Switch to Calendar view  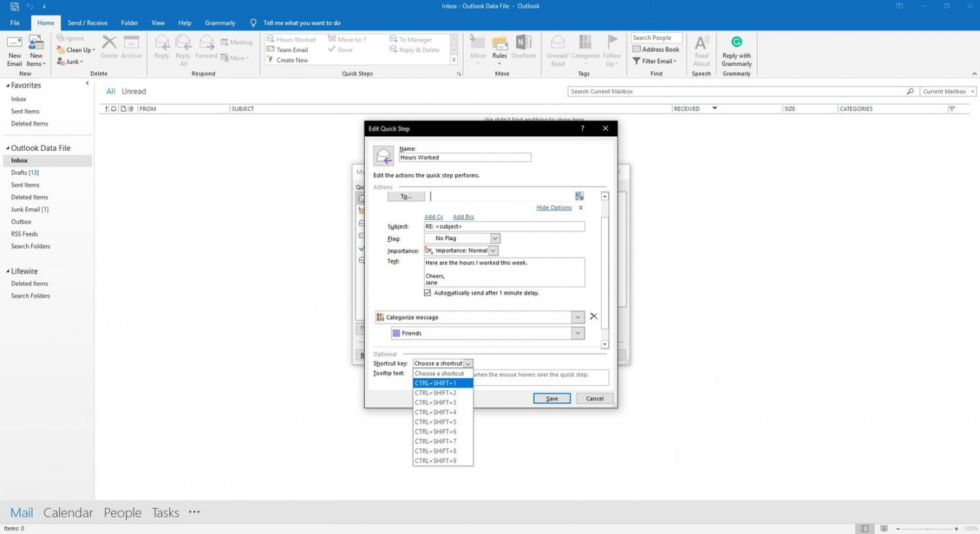coord(68,512)
